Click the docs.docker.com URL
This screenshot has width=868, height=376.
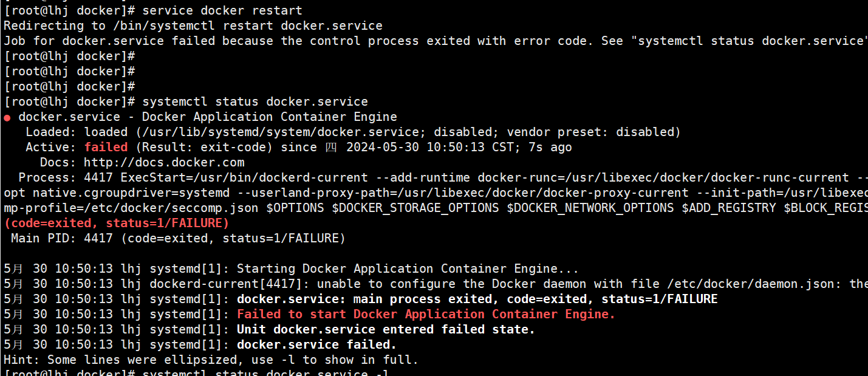click(x=164, y=162)
